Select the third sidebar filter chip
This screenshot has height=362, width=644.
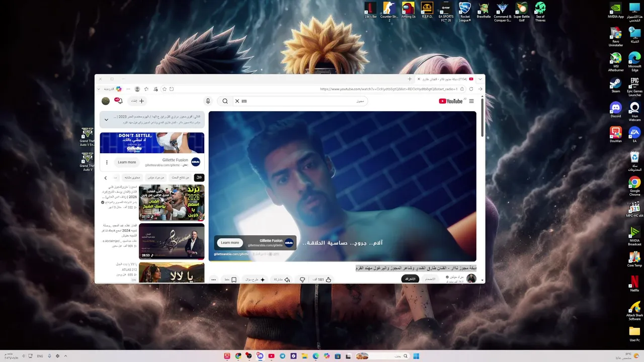156,177
